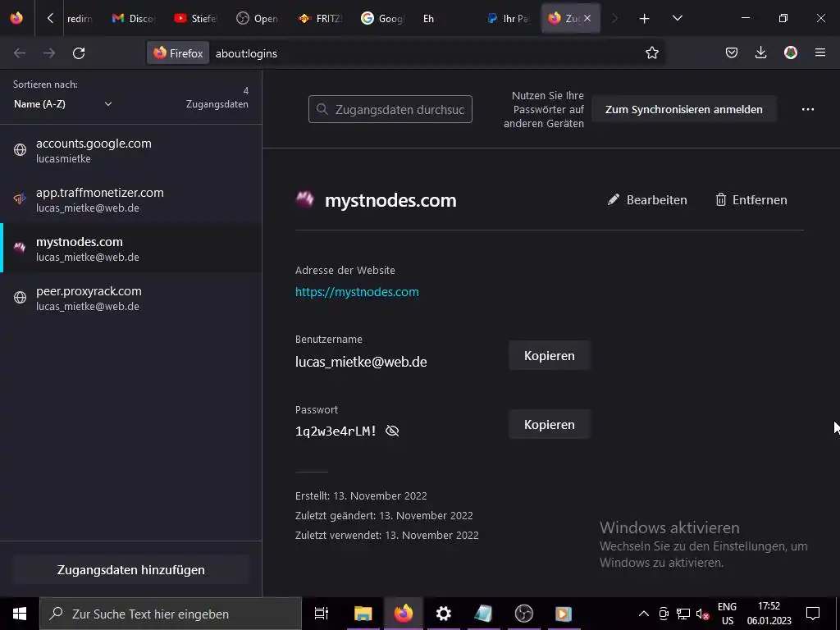Copy the username with Kopieren button
This screenshot has width=840, height=630.
[x=549, y=356]
